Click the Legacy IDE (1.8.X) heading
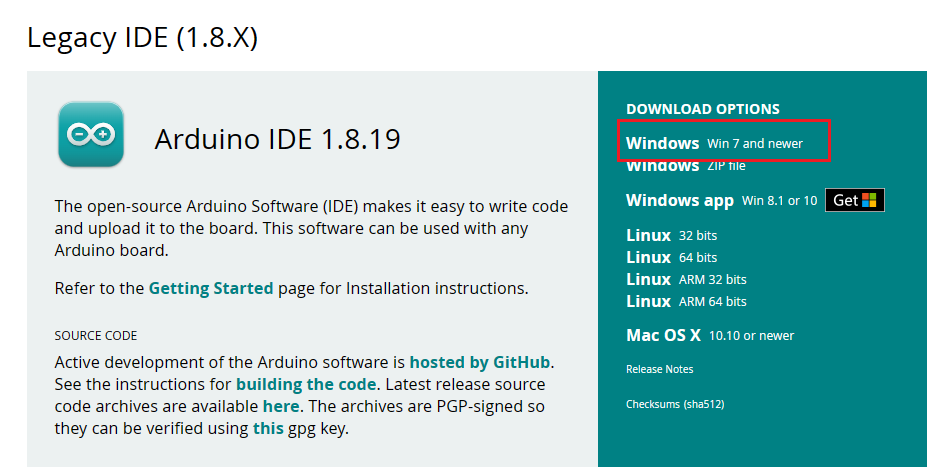This screenshot has height=473, width=947. click(x=142, y=38)
